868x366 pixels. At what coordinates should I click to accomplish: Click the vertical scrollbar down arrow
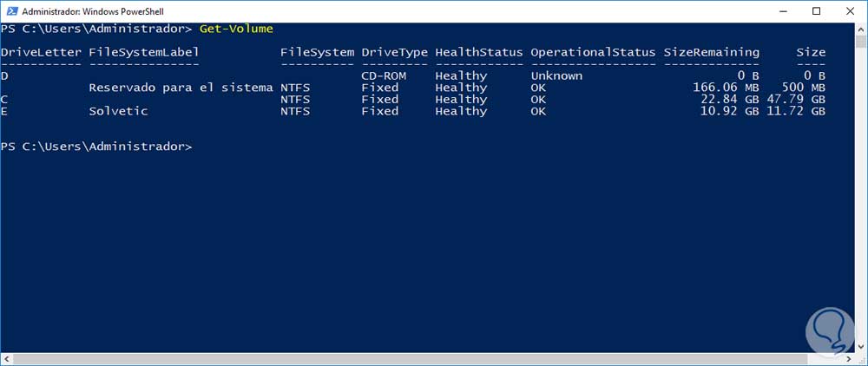pos(860,346)
